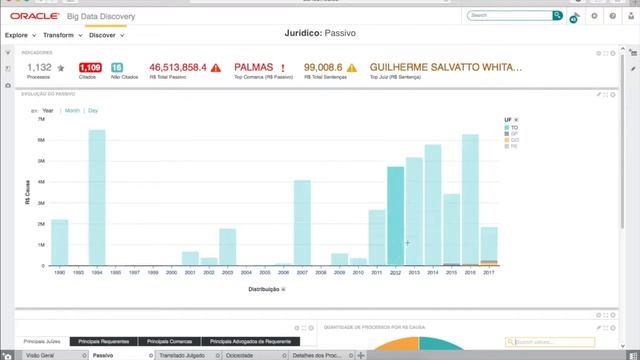
Task: Switch to Detalhes dos Proc... page tab
Action: click(x=317, y=356)
